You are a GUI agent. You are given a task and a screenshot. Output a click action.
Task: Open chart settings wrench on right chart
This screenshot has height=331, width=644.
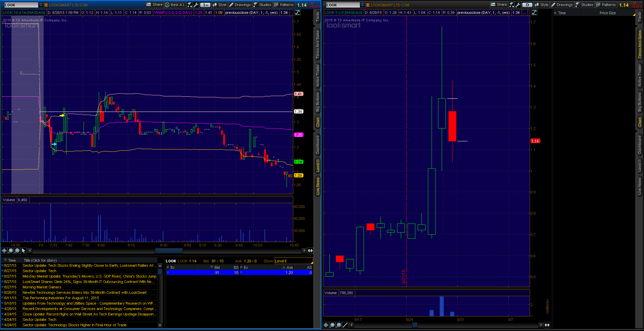point(518,5)
